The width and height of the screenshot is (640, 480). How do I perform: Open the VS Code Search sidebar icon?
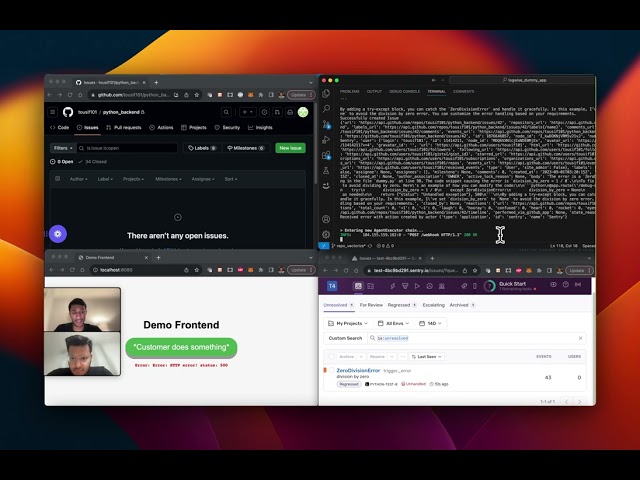(326, 109)
